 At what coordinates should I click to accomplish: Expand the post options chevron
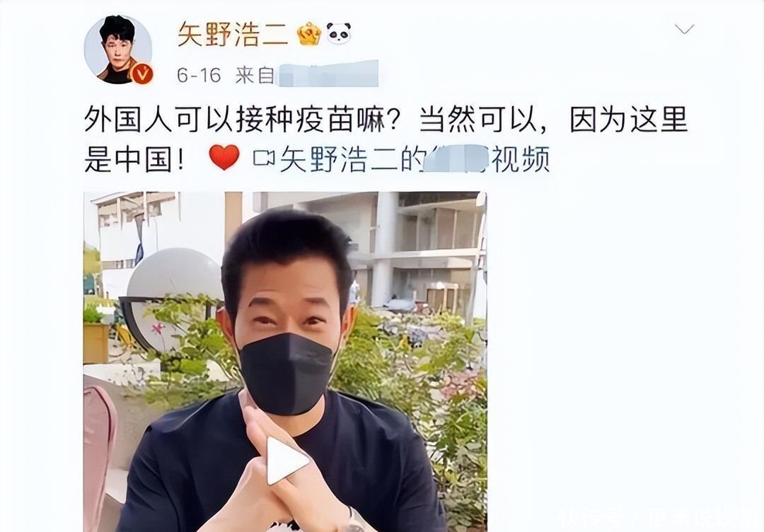point(684,29)
